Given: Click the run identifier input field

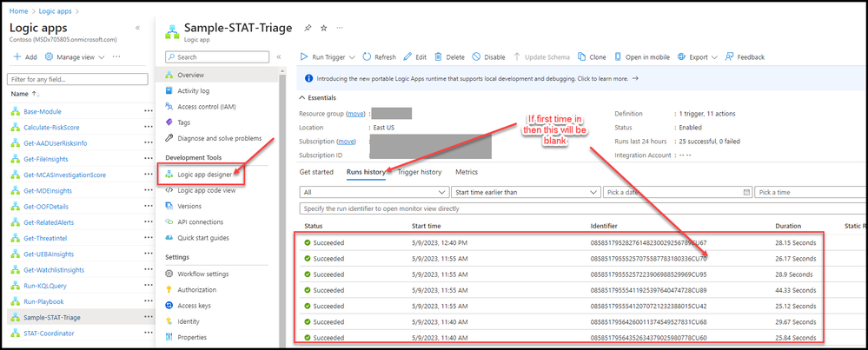Looking at the screenshot, I should 583,209.
